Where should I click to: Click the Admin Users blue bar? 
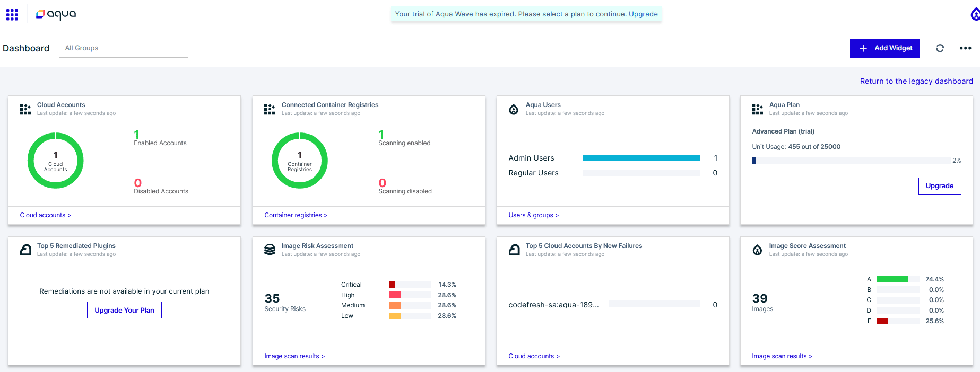pos(641,158)
